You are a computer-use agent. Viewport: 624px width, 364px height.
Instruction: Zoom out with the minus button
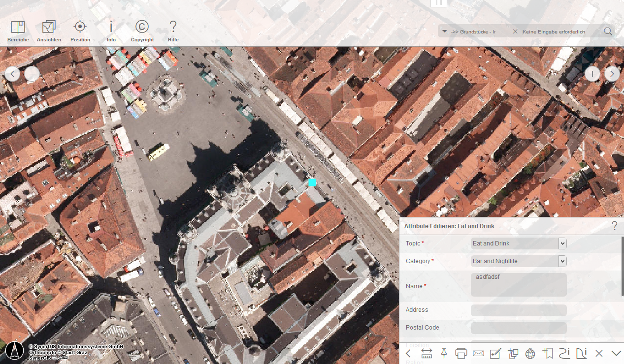[32, 74]
